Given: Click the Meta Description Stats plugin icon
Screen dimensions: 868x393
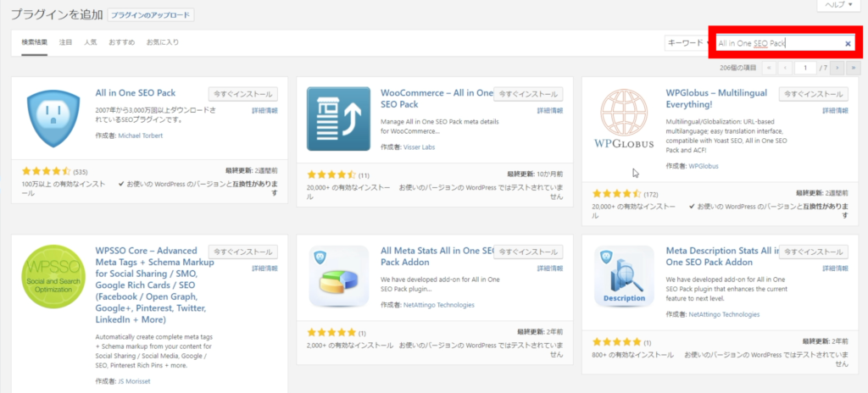Looking at the screenshot, I should pos(624,276).
